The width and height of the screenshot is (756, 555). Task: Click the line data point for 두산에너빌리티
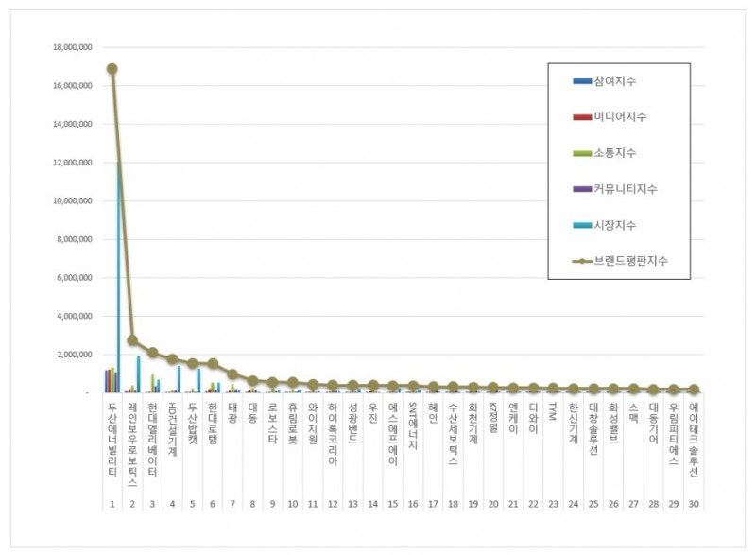click(x=112, y=68)
